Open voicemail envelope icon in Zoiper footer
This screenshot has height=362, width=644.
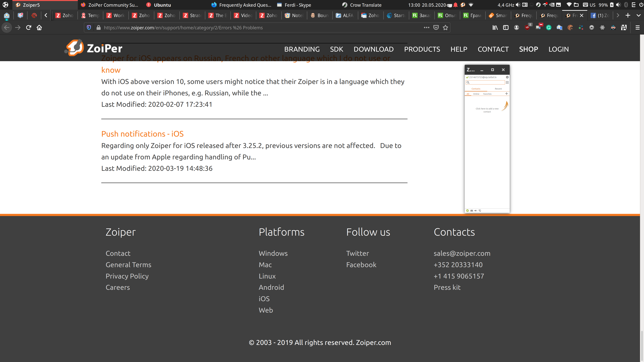[x=471, y=211]
